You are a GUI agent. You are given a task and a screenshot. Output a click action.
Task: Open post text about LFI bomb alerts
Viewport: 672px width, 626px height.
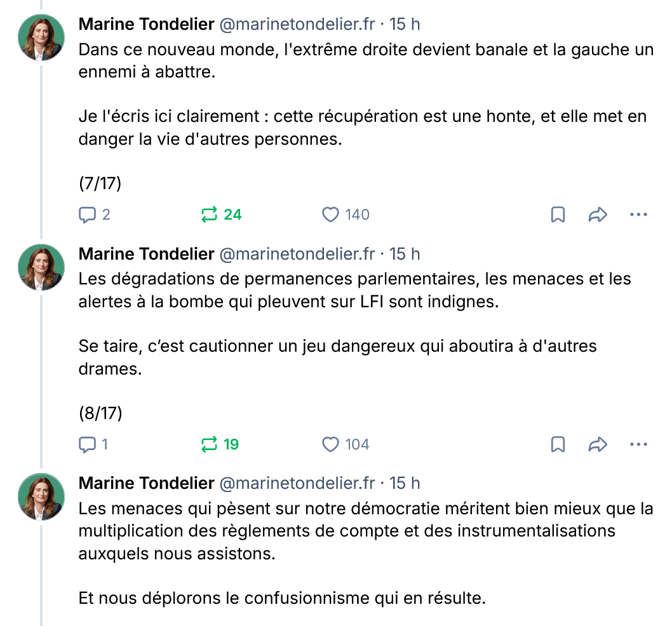pyautogui.click(x=354, y=290)
